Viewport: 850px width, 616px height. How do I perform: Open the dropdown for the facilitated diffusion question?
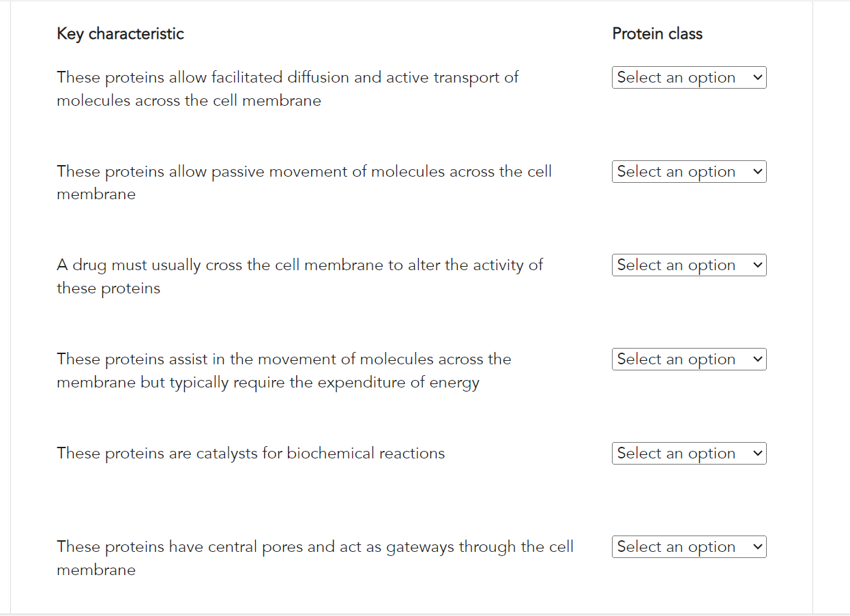pos(689,77)
